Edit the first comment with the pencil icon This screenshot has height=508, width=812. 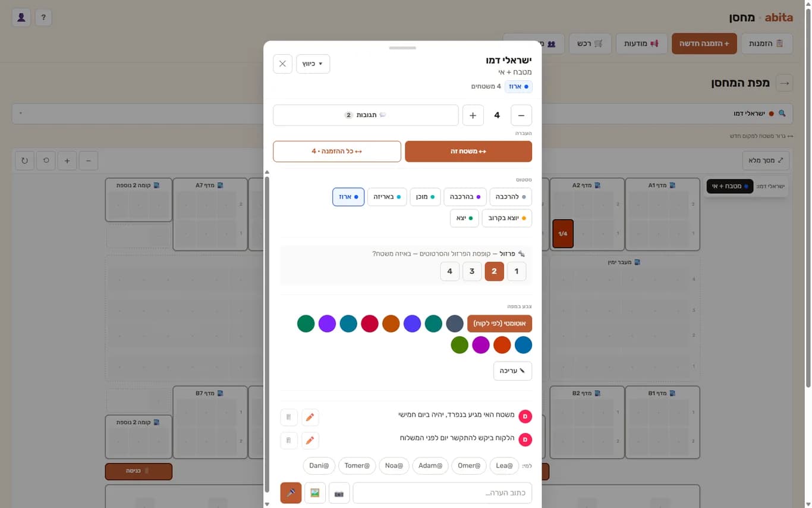(x=310, y=417)
